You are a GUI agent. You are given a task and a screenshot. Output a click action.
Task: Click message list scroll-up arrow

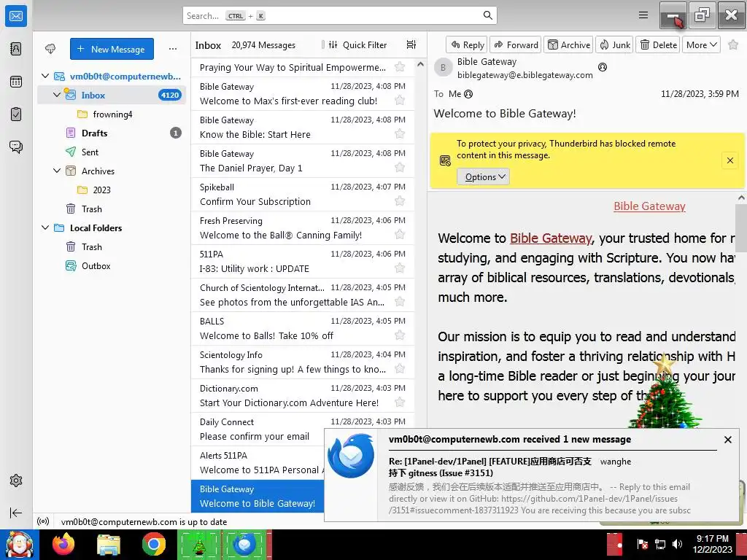point(420,64)
